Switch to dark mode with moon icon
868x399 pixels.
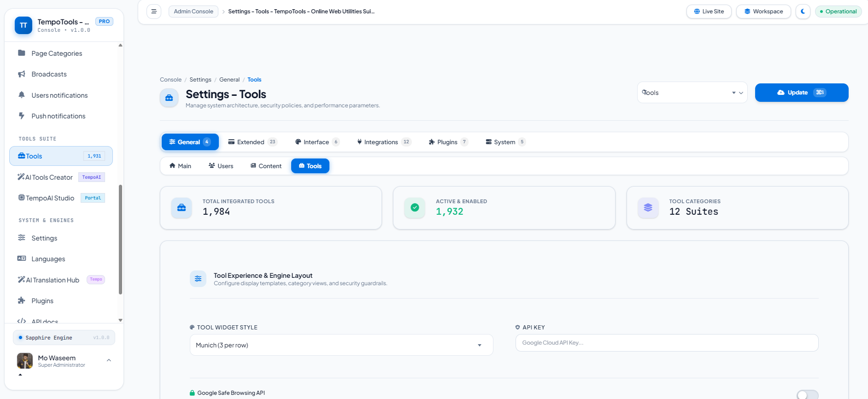(803, 12)
